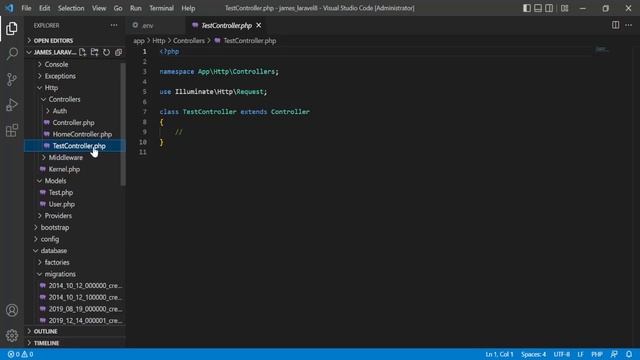The height and width of the screenshot is (360, 640).
Task: Open the Terminal menu
Action: 161,8
